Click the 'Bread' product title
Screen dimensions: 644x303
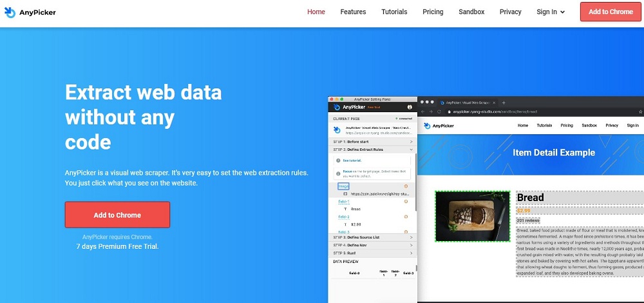point(530,198)
